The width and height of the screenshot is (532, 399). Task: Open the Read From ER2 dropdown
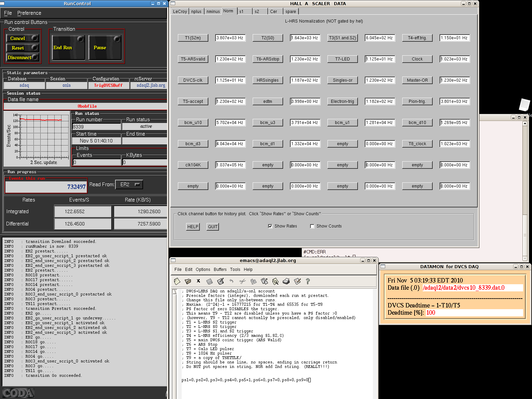point(129,184)
